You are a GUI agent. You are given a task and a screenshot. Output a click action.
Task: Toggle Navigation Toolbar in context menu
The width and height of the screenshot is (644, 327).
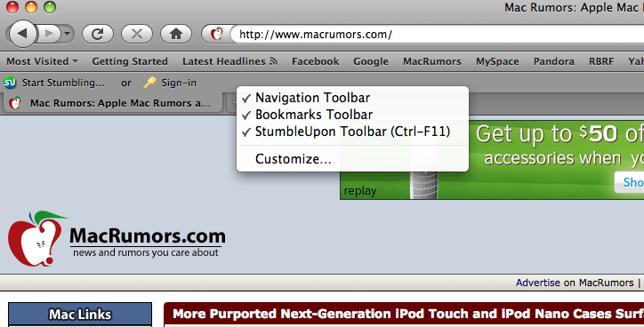coord(352,98)
